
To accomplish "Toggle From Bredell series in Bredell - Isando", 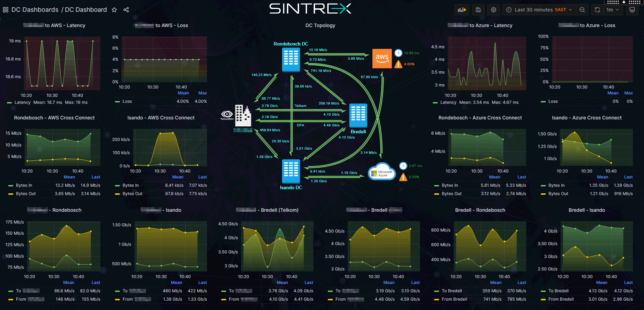I will point(561,299).
